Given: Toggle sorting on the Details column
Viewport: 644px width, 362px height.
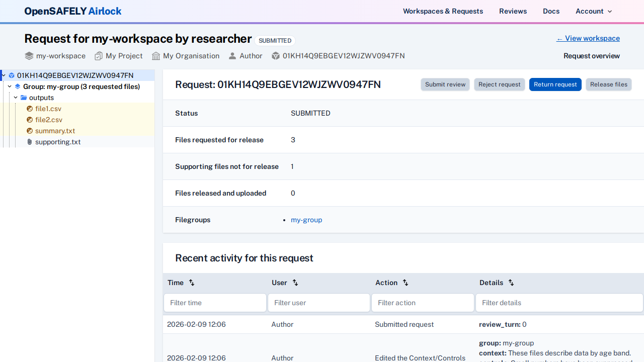Looking at the screenshot, I should point(511,283).
